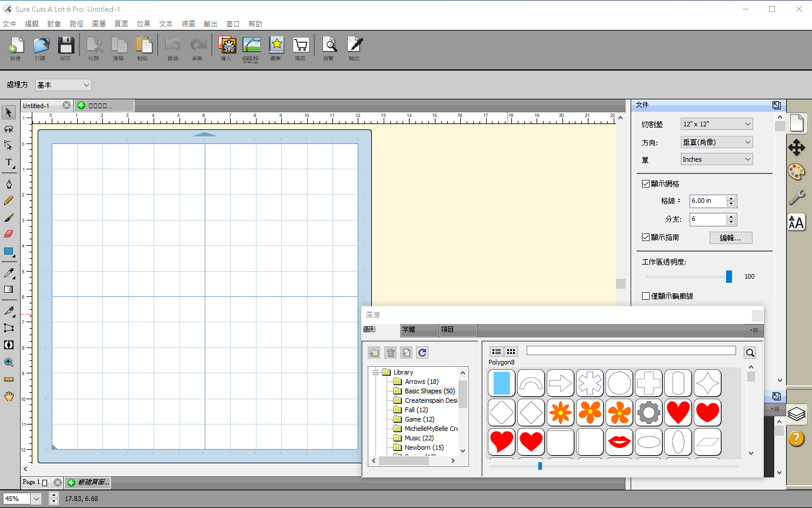Open the 效果 menu
Viewport: 812px width, 508px height.
[x=144, y=24]
